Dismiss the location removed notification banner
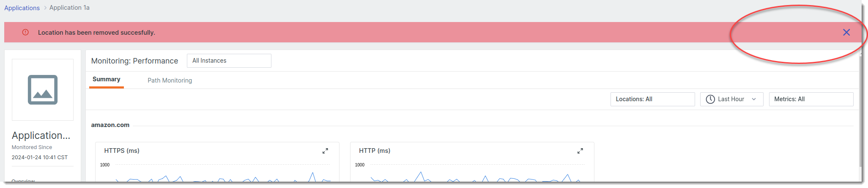 pyautogui.click(x=846, y=32)
